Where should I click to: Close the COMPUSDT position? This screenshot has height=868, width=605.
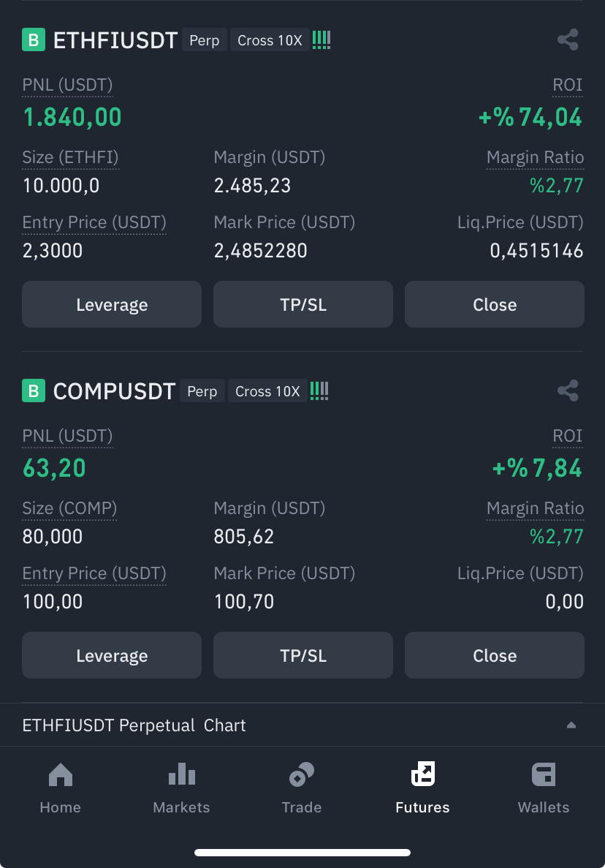coord(495,655)
